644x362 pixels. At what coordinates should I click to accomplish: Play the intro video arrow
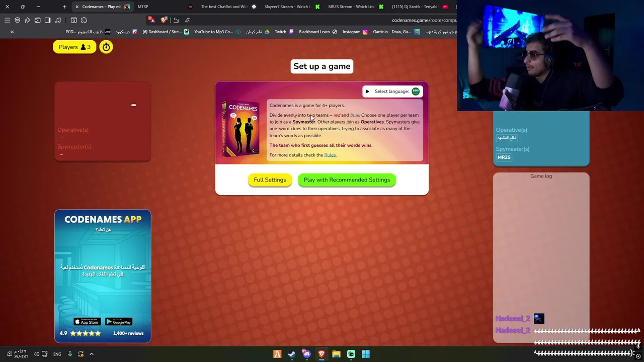(367, 92)
